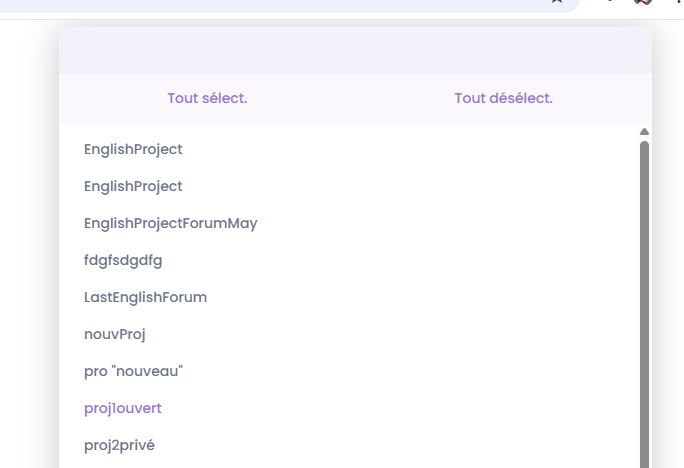Select the second EnglishProject option
Viewport: 684px width, 468px height.
(x=133, y=186)
